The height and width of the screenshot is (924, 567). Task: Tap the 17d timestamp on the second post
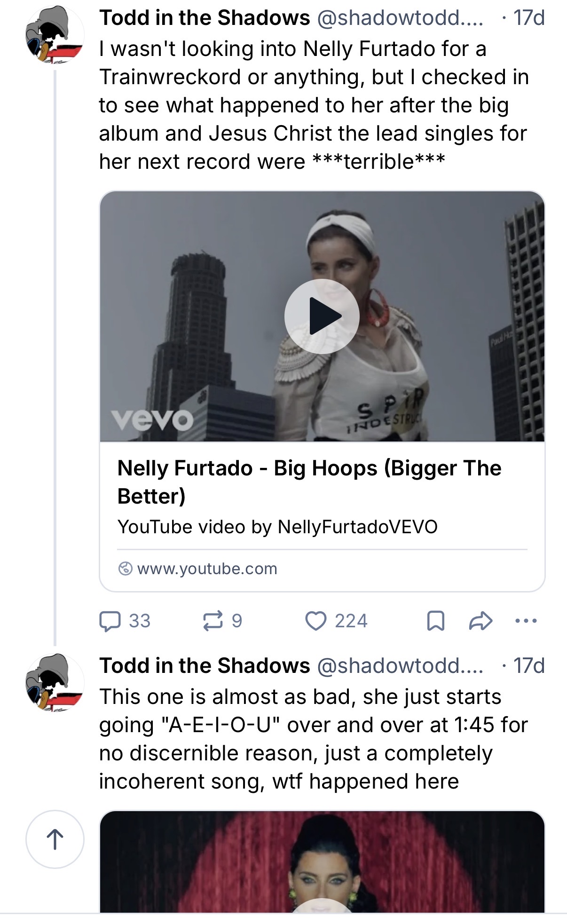coord(529,666)
